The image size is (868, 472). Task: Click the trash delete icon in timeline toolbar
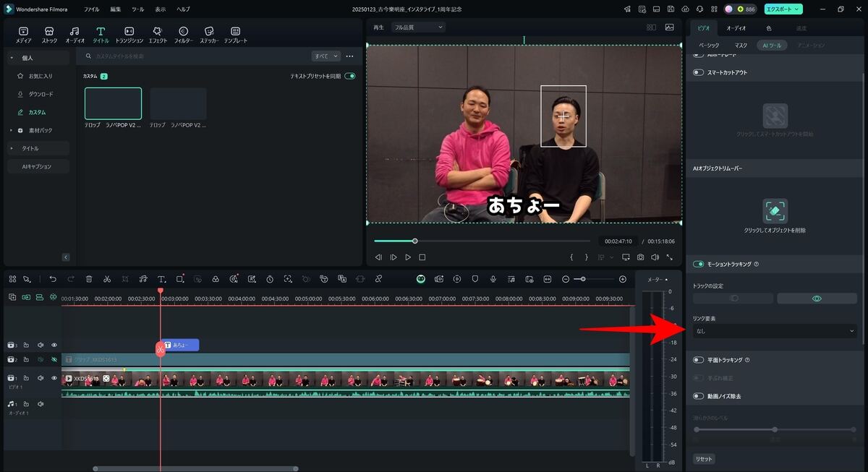coord(89,279)
